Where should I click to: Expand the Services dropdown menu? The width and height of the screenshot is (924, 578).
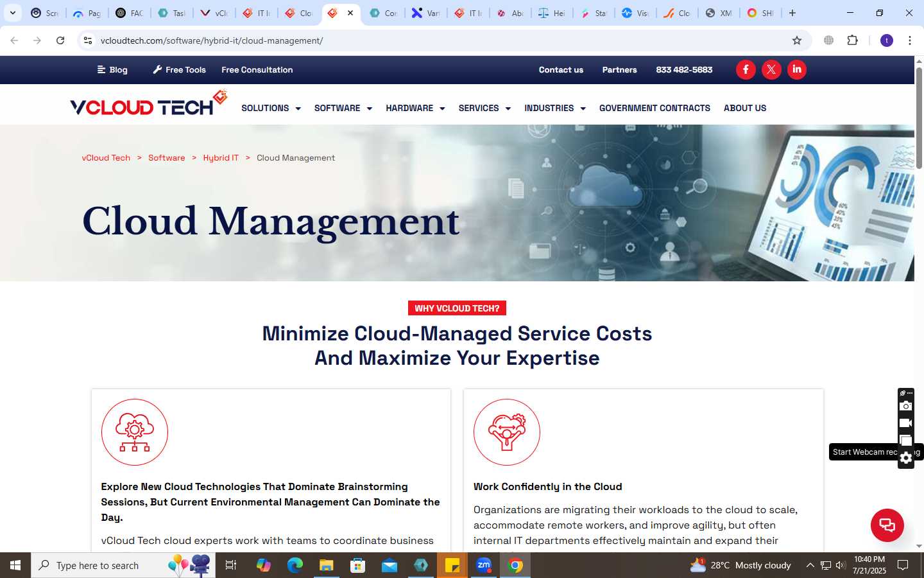click(484, 108)
